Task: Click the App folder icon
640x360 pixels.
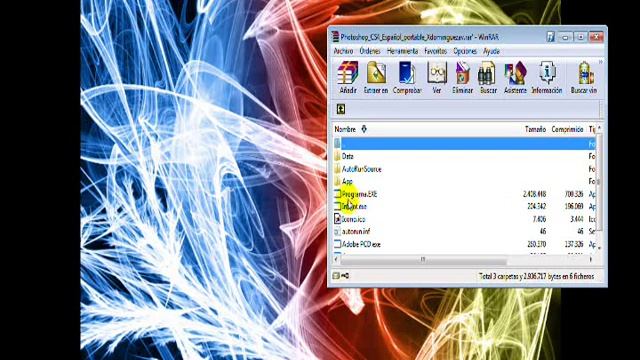Action: pyautogui.click(x=337, y=181)
